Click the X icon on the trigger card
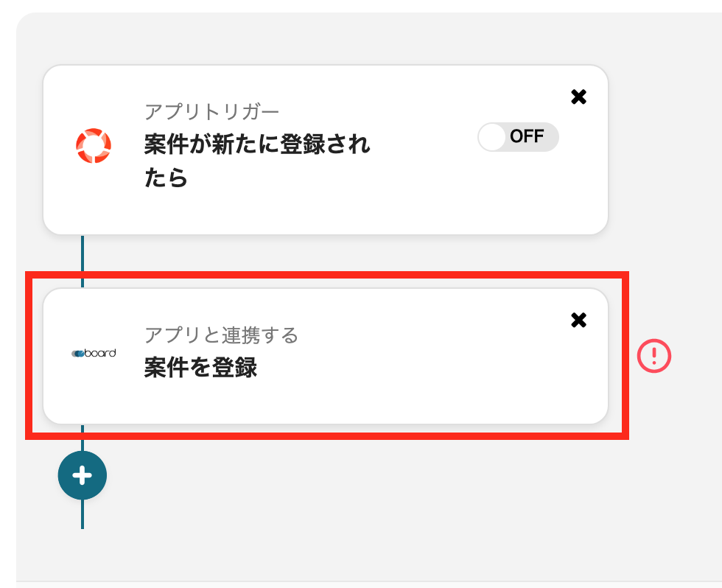 [579, 97]
